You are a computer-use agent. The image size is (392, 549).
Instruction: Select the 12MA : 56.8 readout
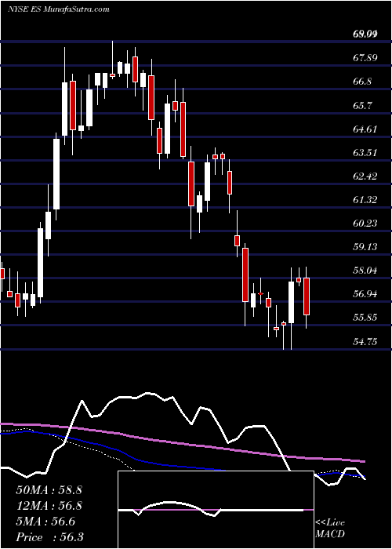[49, 506]
